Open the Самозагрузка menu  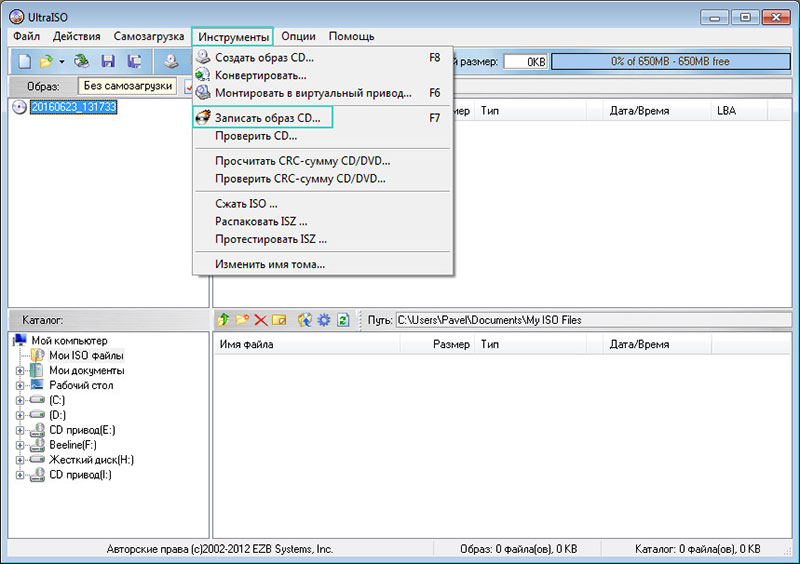pyautogui.click(x=148, y=36)
